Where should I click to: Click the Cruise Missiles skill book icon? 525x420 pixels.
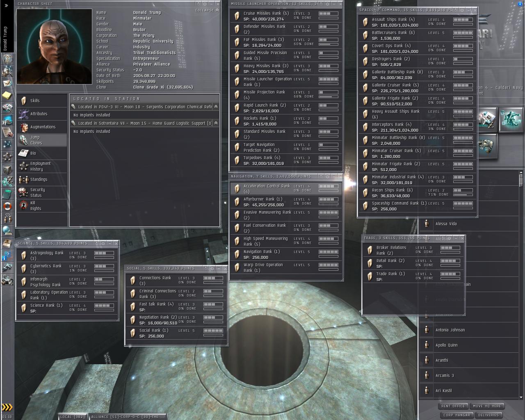click(x=237, y=16)
